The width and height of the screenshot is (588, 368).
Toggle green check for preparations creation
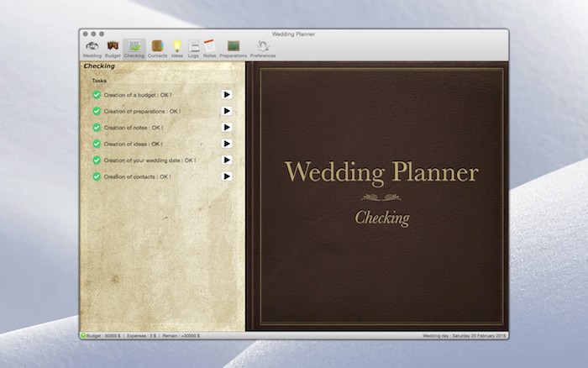click(97, 111)
